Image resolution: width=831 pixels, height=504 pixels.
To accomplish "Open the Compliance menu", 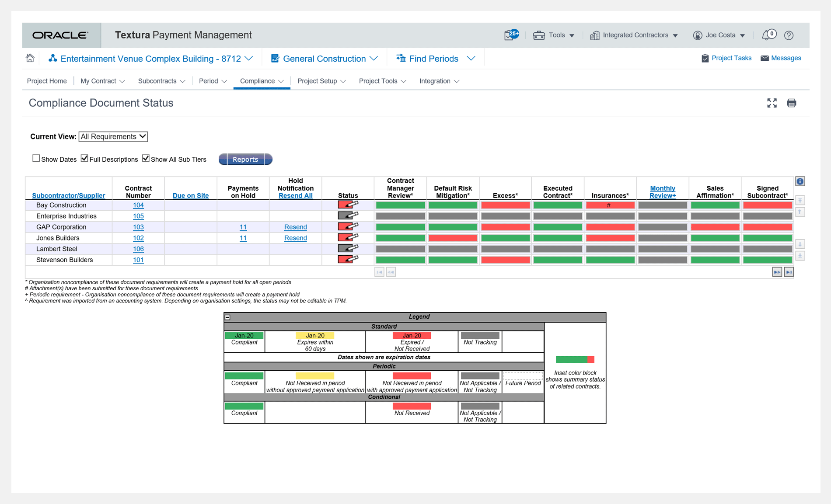I will [262, 81].
